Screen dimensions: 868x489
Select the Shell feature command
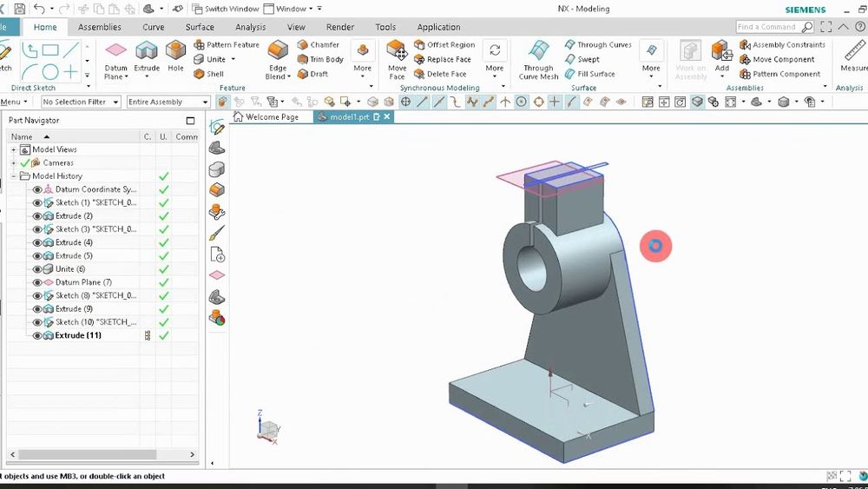pos(208,74)
